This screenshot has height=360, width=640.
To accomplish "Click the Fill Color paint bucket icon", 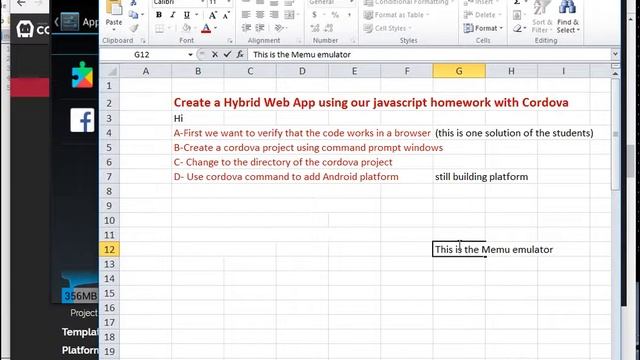I will click(187, 28).
